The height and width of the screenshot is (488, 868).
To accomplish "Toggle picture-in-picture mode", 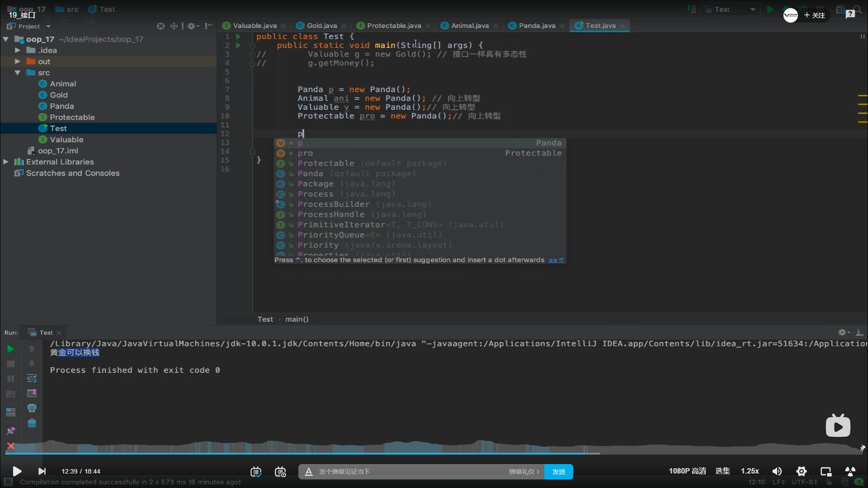I will [826, 471].
